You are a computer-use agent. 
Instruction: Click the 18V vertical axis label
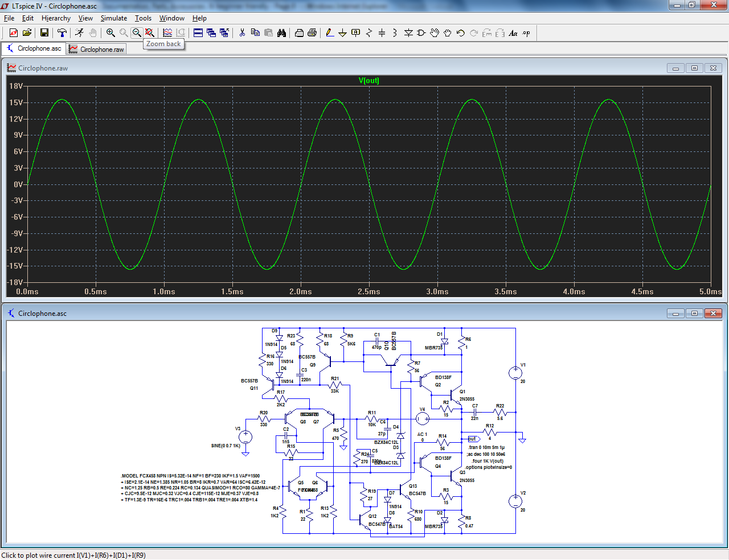[16, 86]
